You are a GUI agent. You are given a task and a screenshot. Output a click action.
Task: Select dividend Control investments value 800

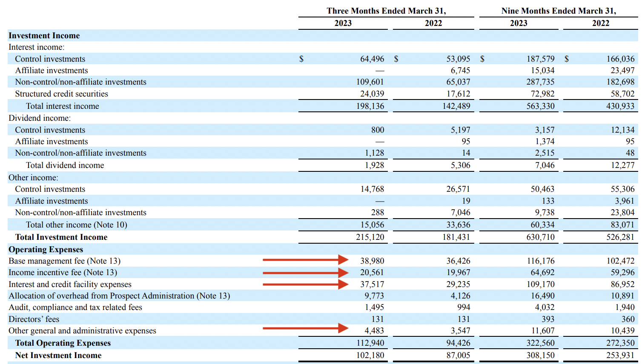[x=378, y=130]
